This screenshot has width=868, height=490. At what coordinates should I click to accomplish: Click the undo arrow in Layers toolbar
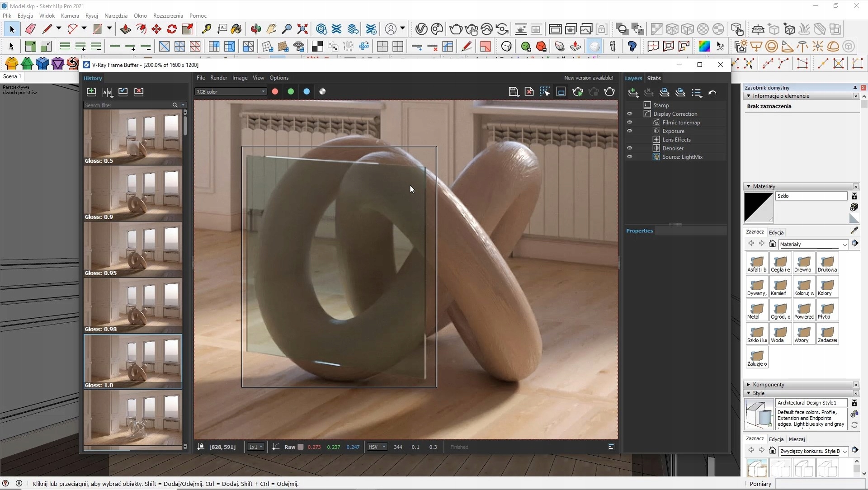coord(712,93)
